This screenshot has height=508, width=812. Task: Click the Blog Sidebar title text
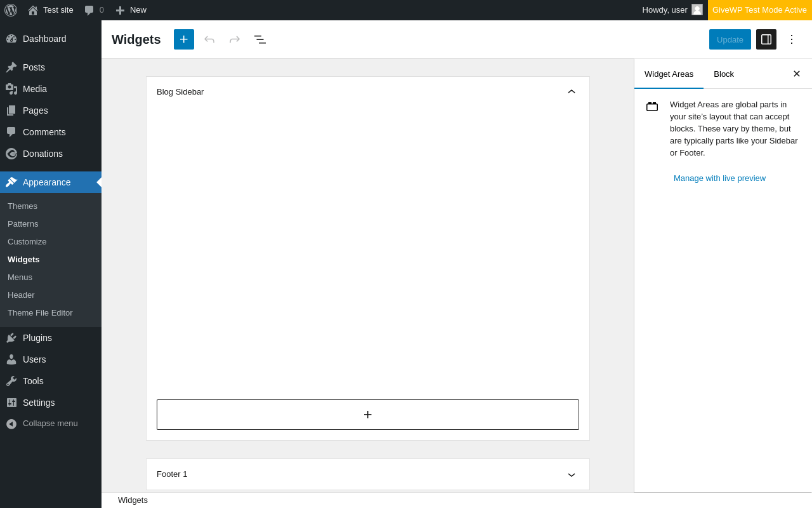pos(180,91)
